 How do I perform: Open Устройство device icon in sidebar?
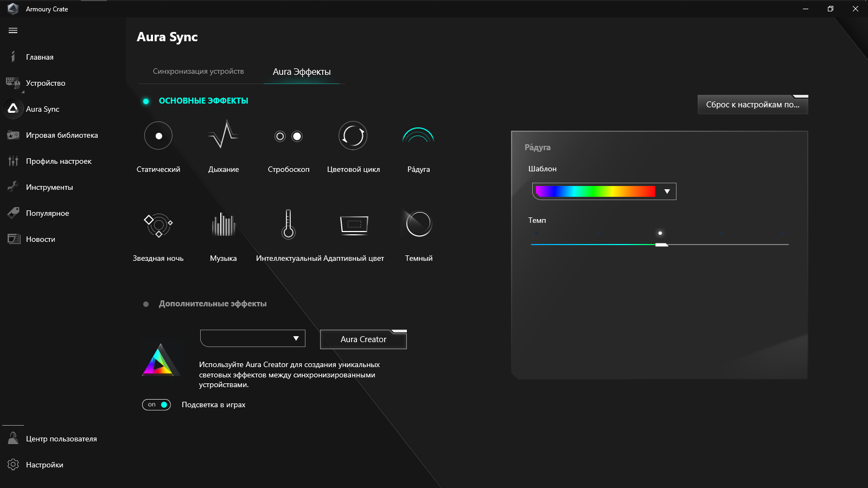[x=13, y=83]
